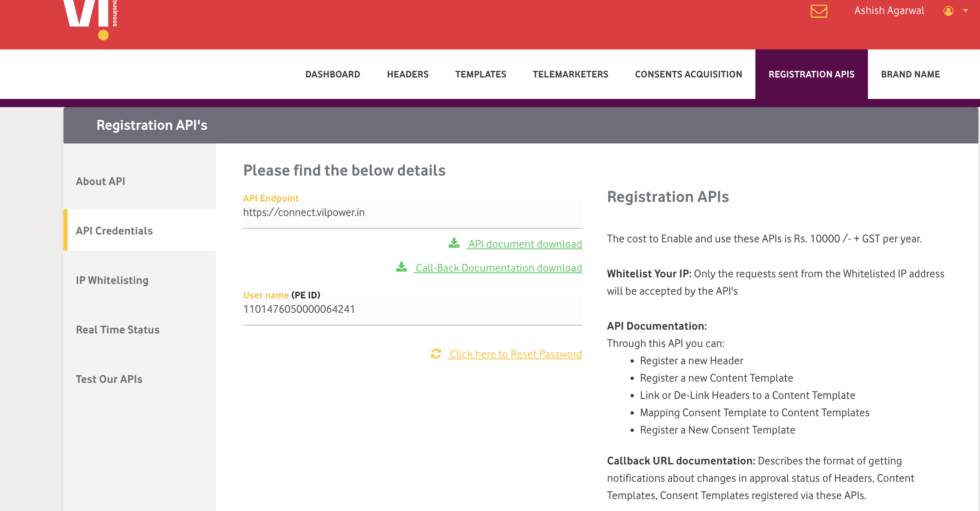Screen dimensions: 980x511
Task: Open Test Our APIs
Action: point(108,379)
